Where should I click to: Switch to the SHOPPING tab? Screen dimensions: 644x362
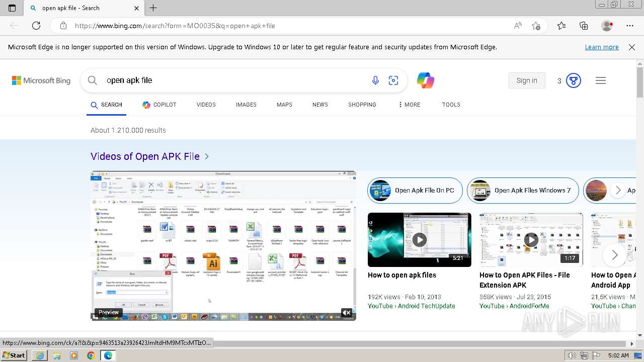362,105
